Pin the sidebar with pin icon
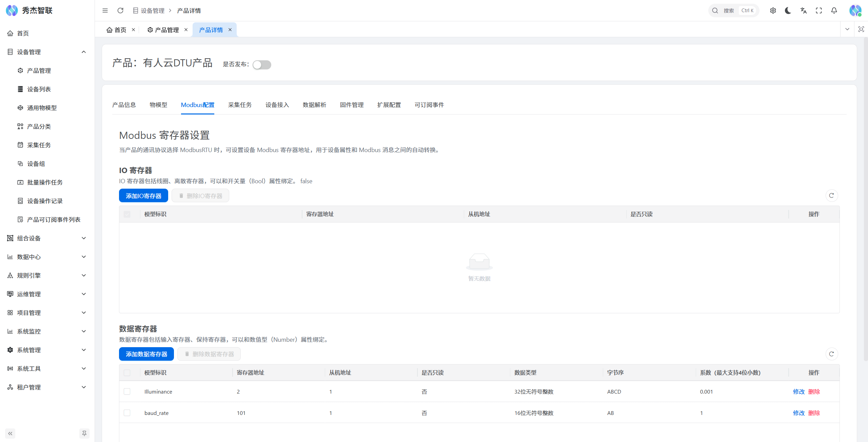This screenshot has height=442, width=868. (84, 433)
